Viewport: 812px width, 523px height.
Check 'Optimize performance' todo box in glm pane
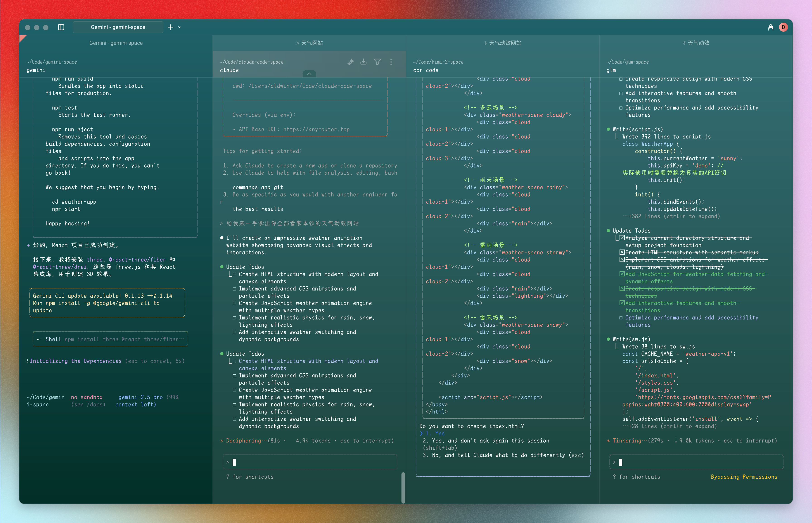coord(621,318)
